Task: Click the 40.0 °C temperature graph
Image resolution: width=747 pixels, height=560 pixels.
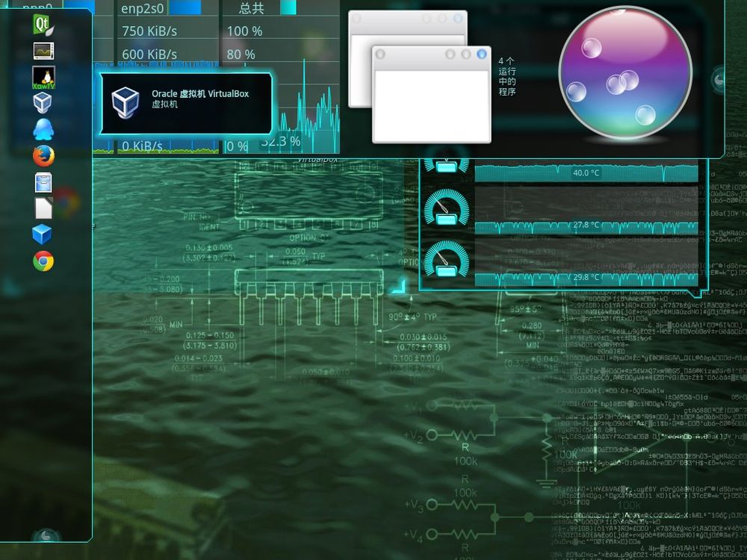Action: (x=586, y=172)
